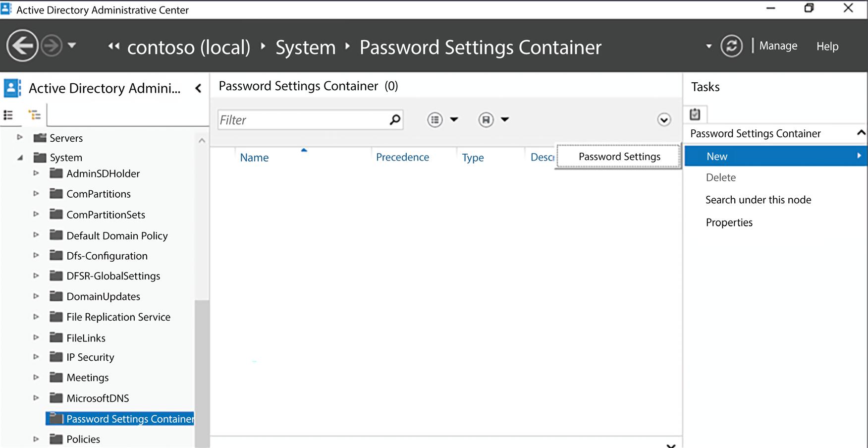
Task: Switch to list view tab
Action: pos(8,115)
